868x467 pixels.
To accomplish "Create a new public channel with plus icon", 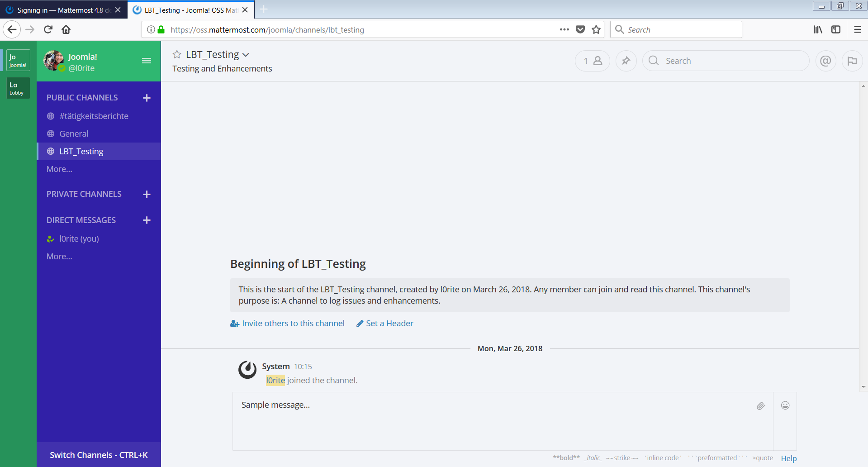I will (146, 97).
